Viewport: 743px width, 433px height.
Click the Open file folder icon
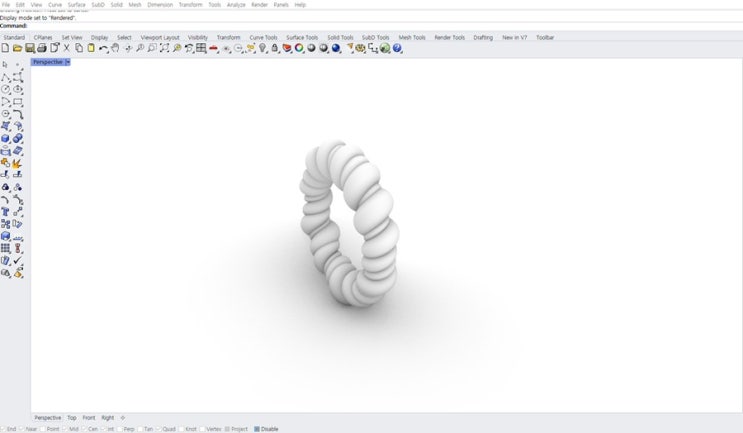[18, 48]
